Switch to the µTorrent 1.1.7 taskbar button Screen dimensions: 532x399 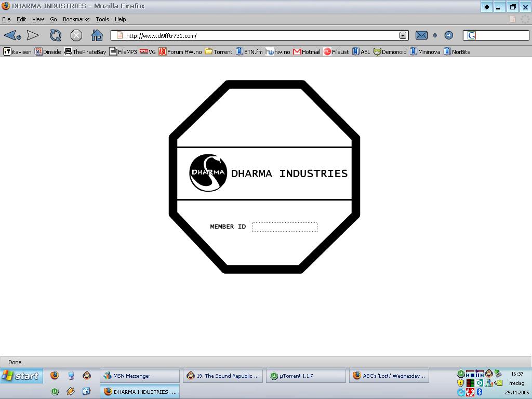(305, 376)
